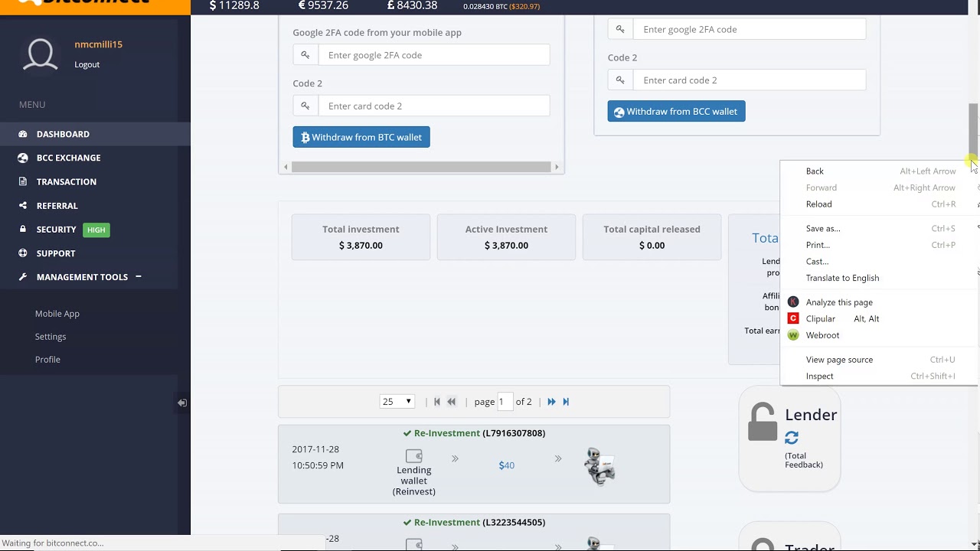Collapse the sidebar with the arrow icon
The image size is (980, 551).
(x=182, y=403)
